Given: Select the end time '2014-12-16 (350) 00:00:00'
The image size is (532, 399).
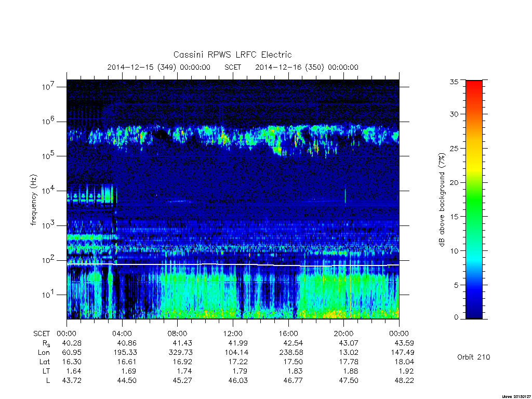Looking at the screenshot, I should [x=307, y=67].
